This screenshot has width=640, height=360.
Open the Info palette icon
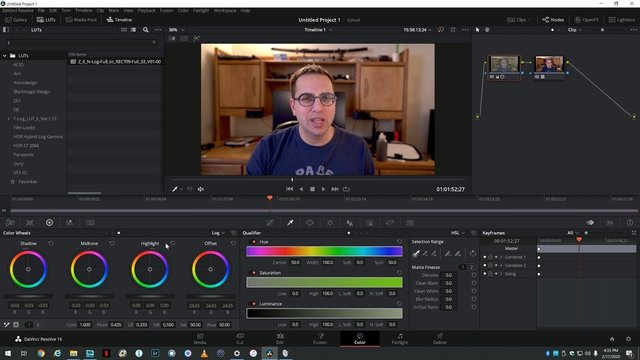[630, 222]
